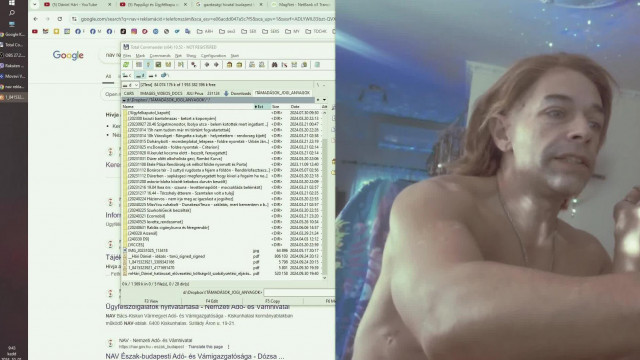Click the F5 Copy button
The image size is (640, 360).
(x=273, y=301)
